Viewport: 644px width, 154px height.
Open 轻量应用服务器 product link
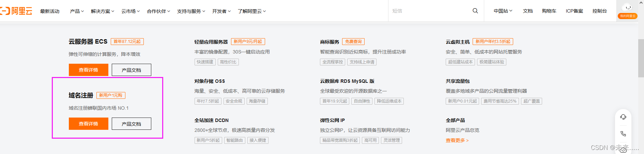click(x=211, y=42)
